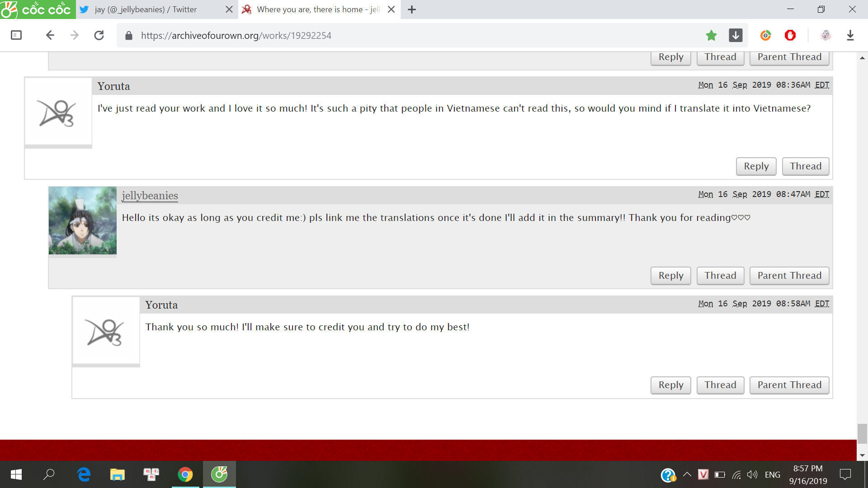
Task: Click the page scrollbar down arrow
Action: 862,455
